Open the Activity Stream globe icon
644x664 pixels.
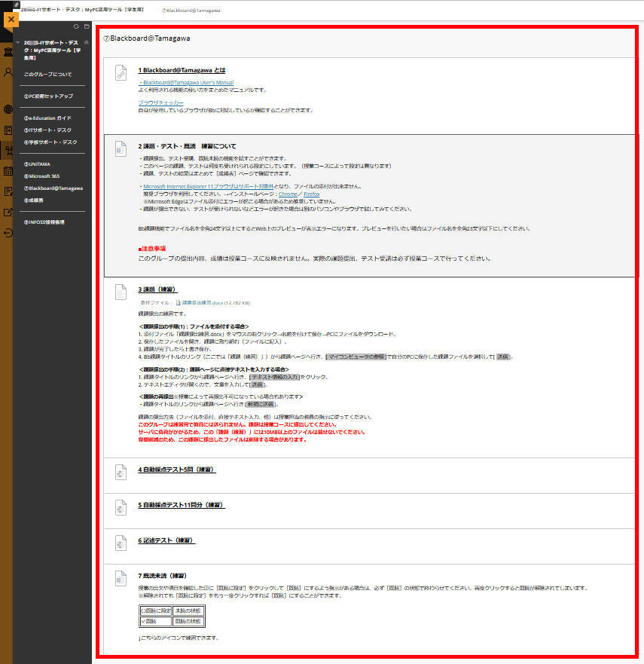tap(8, 109)
